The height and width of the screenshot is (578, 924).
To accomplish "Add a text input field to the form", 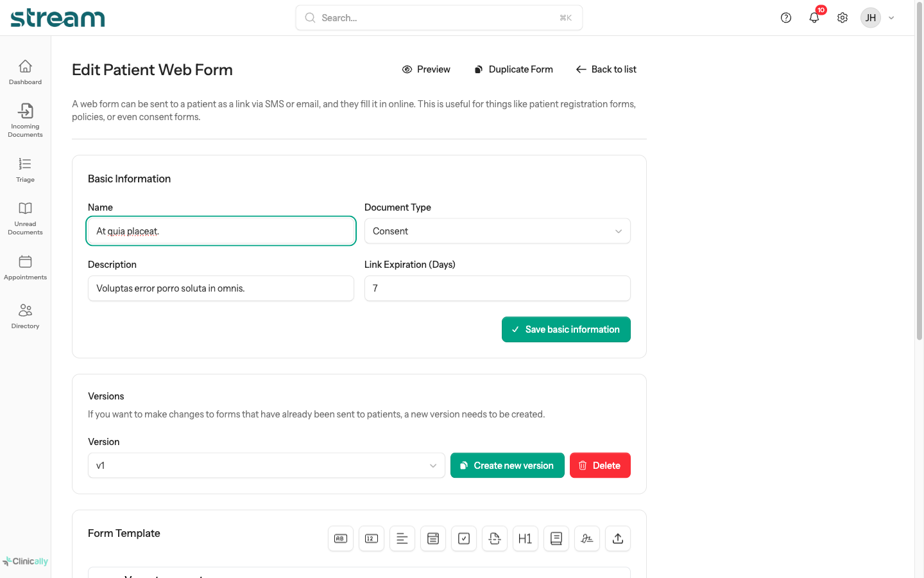I will click(341, 538).
